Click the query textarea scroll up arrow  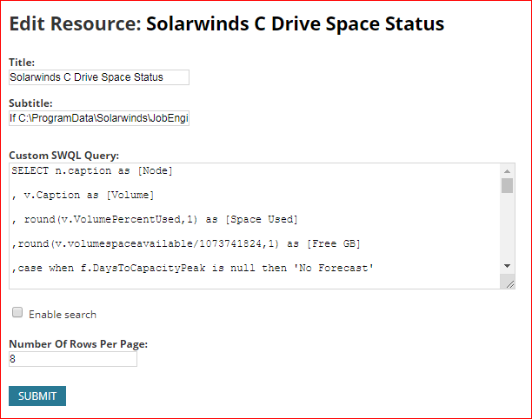click(508, 171)
